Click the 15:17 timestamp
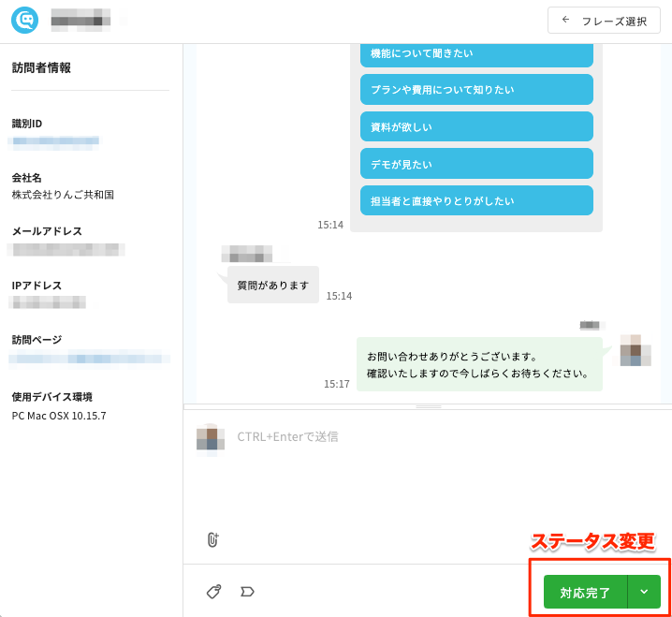This screenshot has width=672, height=617. pos(336,384)
